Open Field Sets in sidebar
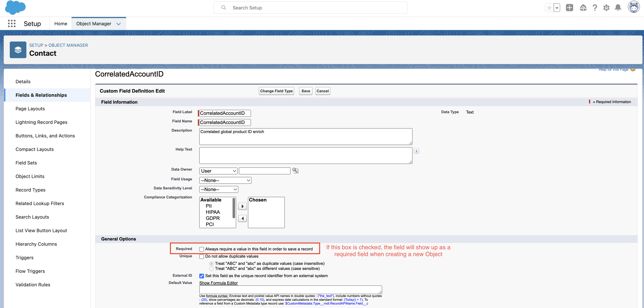 point(26,163)
